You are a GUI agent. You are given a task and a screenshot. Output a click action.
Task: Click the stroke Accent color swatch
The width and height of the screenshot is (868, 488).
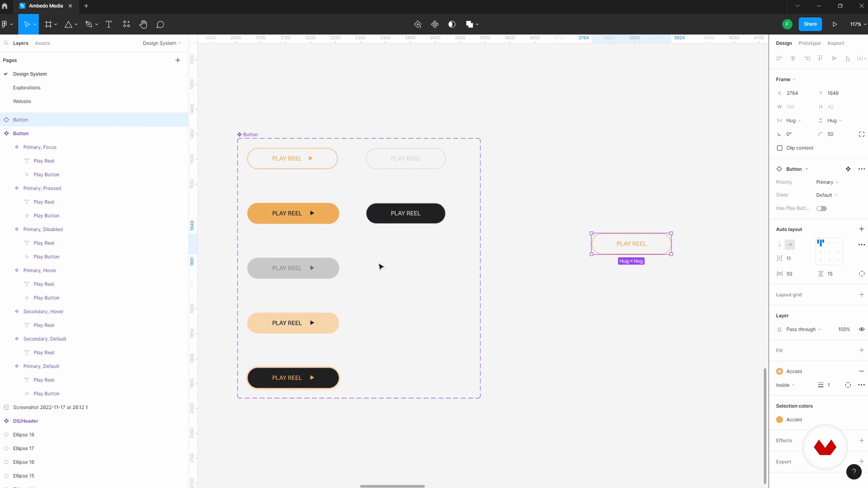coord(779,371)
